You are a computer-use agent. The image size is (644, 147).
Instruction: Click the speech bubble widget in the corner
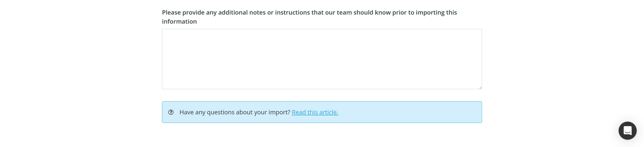pos(627,130)
